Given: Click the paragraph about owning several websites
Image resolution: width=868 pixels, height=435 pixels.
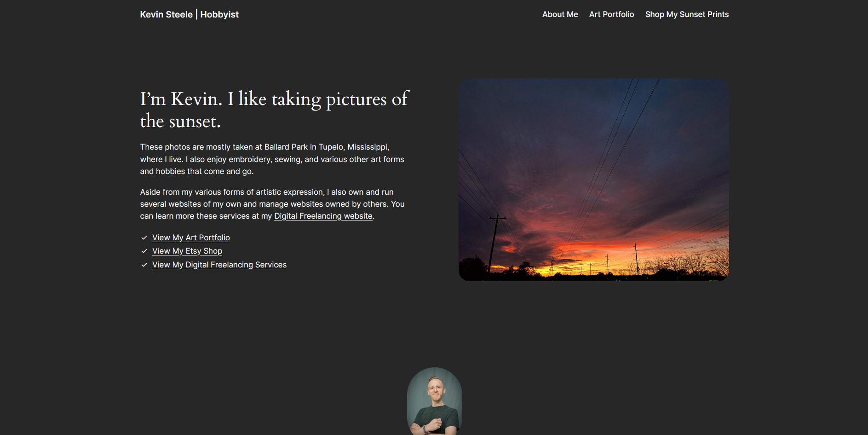Looking at the screenshot, I should [272, 204].
